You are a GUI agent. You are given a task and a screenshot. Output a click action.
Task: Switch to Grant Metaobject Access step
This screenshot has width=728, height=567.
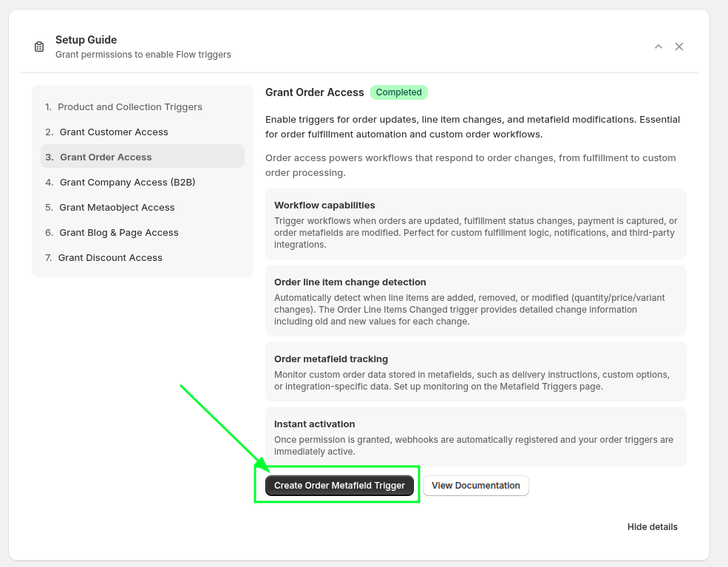[117, 208]
